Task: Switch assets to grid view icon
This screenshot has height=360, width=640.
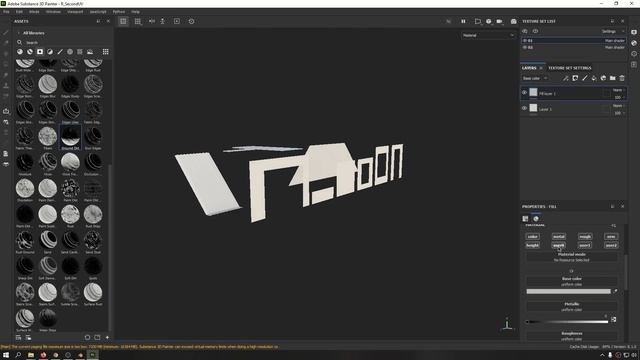Action: [x=106, y=52]
